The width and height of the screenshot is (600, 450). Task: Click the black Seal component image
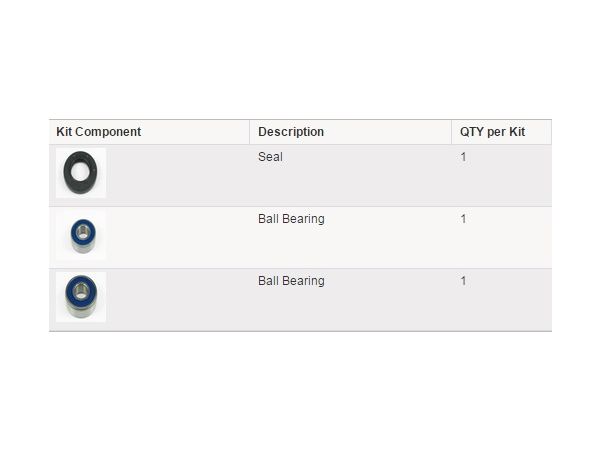(80, 173)
